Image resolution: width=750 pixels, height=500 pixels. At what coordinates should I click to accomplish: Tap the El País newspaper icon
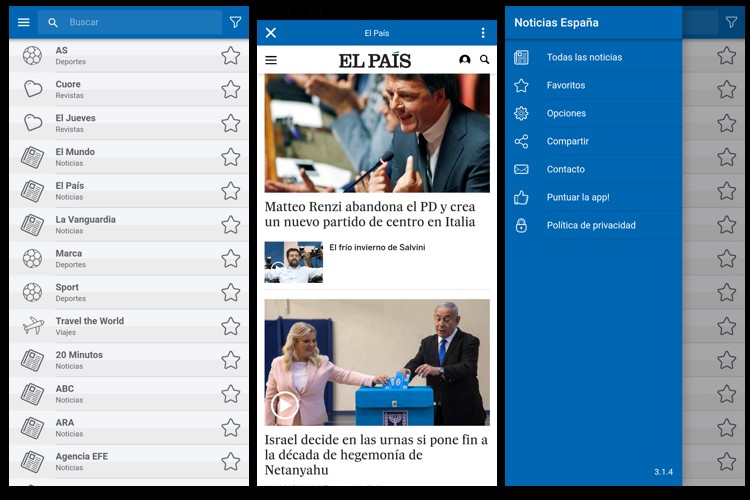(33, 191)
